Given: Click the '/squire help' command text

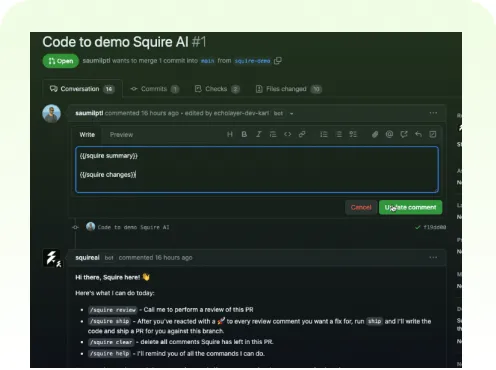Looking at the screenshot, I should point(109,353).
